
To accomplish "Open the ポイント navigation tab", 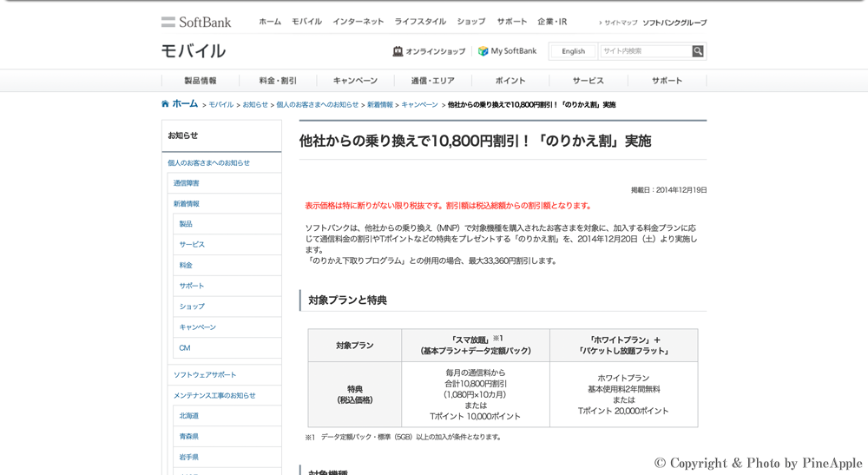I will pyautogui.click(x=510, y=81).
